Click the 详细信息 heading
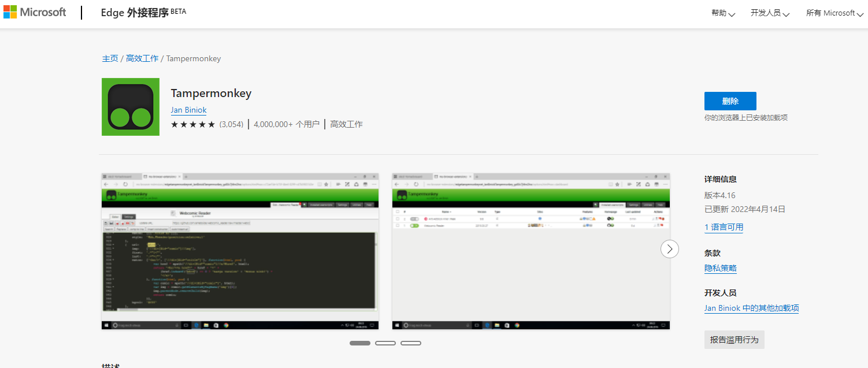 [721, 179]
